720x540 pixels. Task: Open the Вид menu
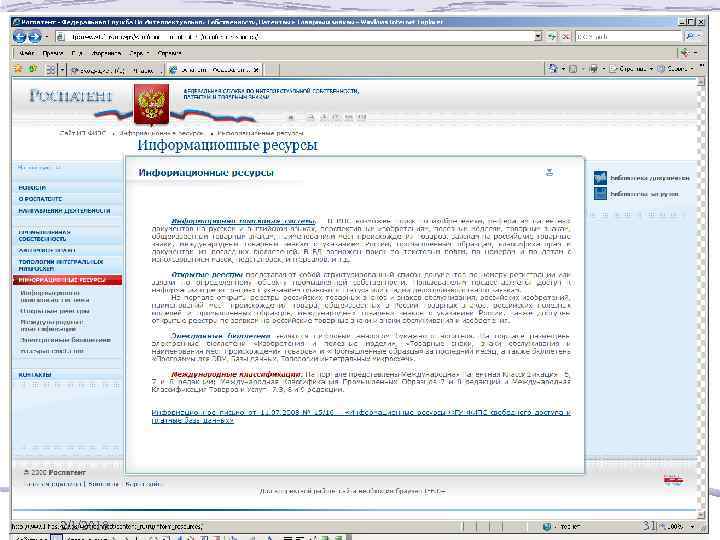click(x=77, y=53)
